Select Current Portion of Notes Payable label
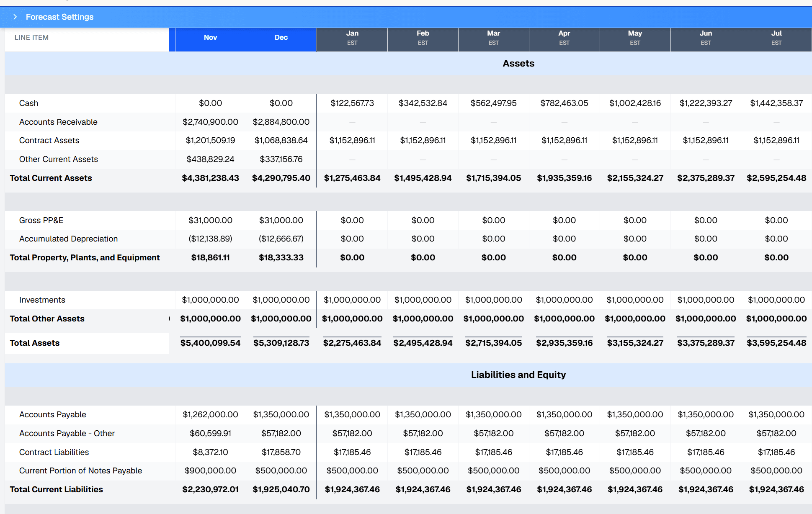This screenshot has height=514, width=812. (x=80, y=470)
